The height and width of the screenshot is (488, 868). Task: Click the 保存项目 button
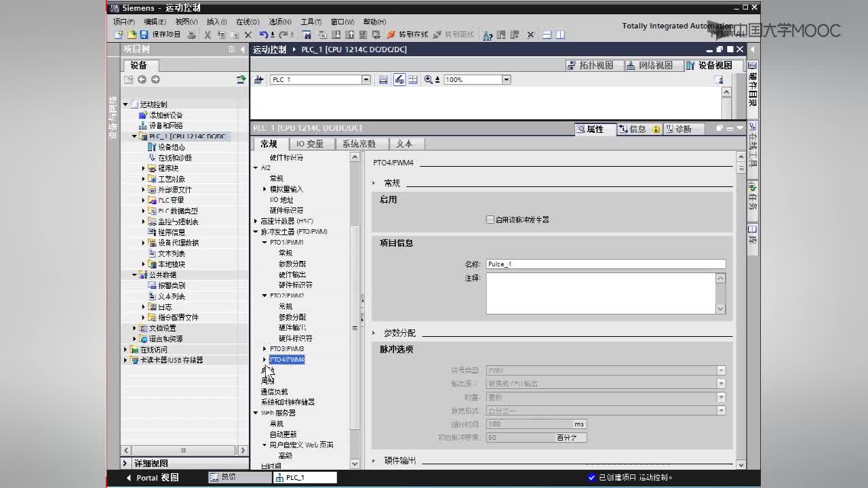click(x=166, y=35)
